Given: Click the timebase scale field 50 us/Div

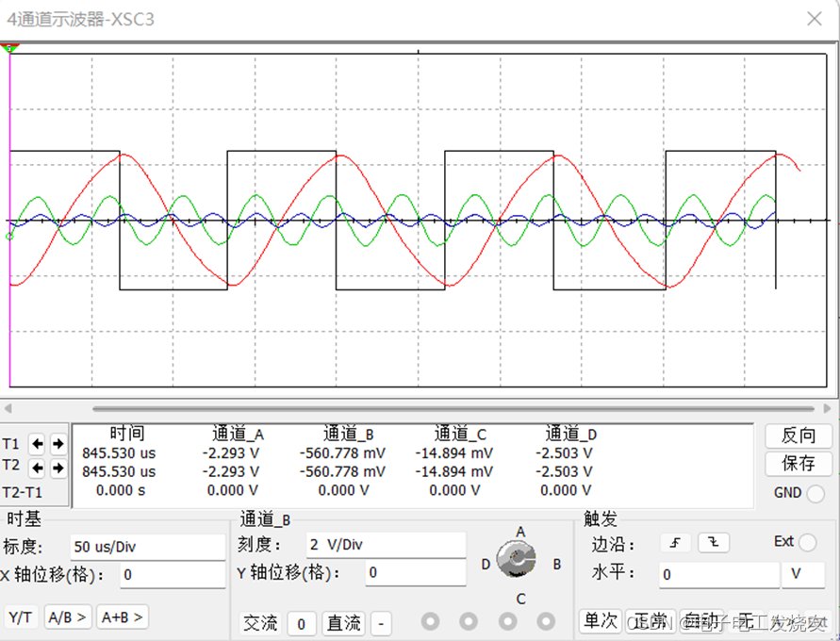Looking at the screenshot, I should 147,547.
